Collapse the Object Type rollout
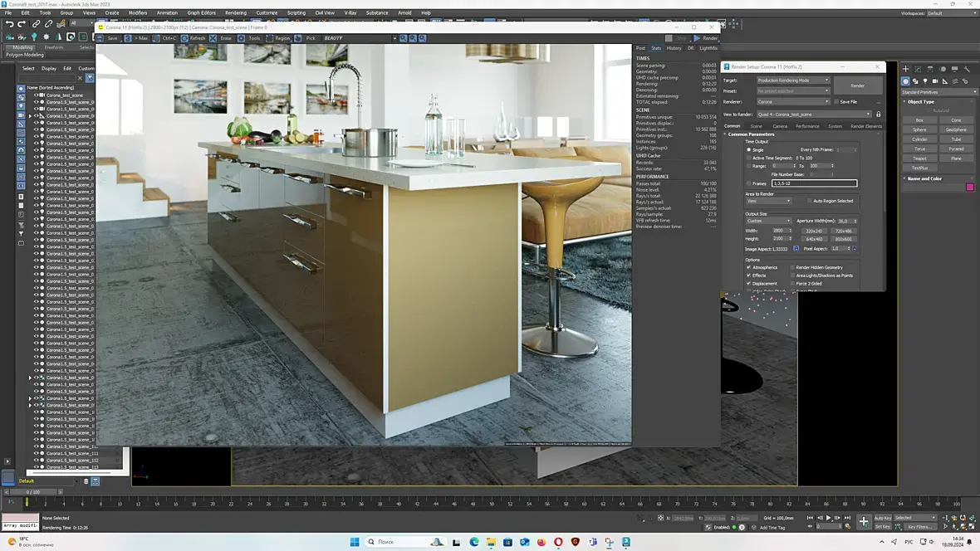The width and height of the screenshot is (980, 551). click(921, 102)
